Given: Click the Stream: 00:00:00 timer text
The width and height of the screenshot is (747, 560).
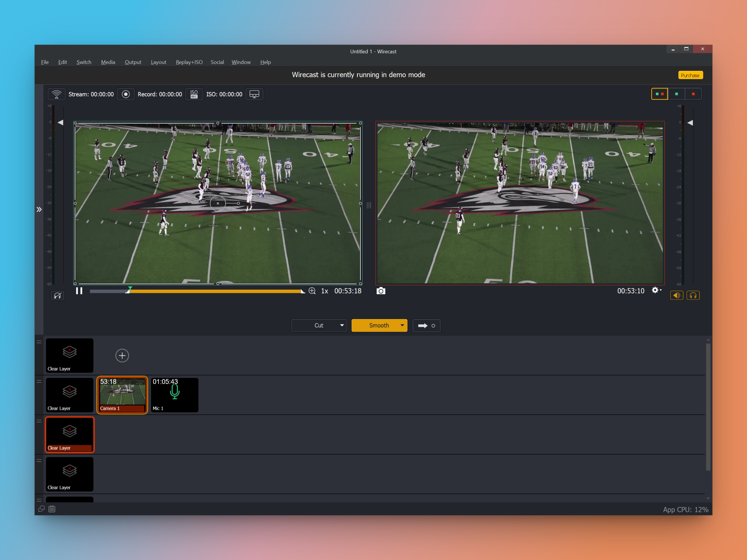Looking at the screenshot, I should coord(91,94).
